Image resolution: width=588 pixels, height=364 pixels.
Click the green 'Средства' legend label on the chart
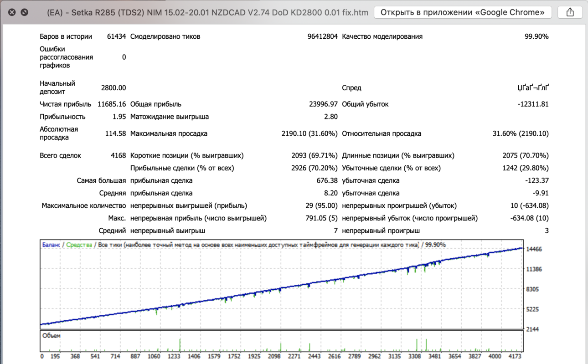pos(79,245)
